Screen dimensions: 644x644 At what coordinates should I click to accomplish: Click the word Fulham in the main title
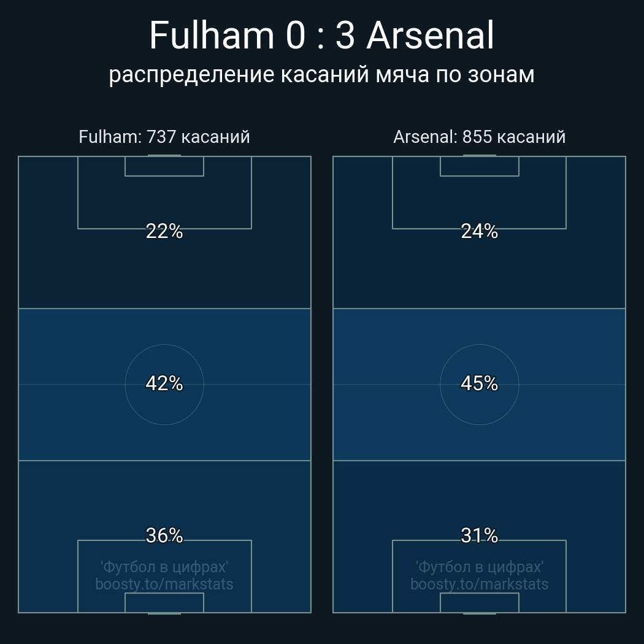click(x=212, y=36)
